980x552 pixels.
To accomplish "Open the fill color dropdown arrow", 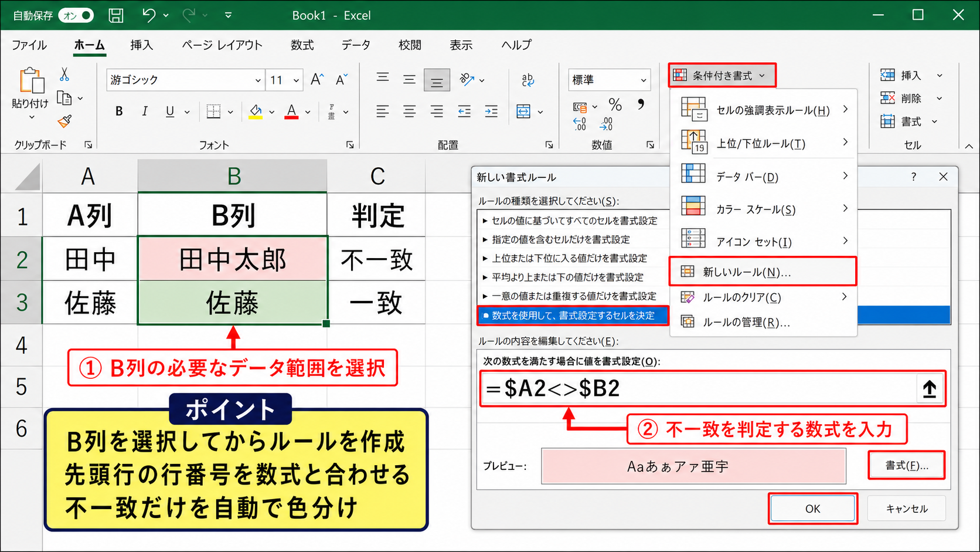I will click(271, 111).
